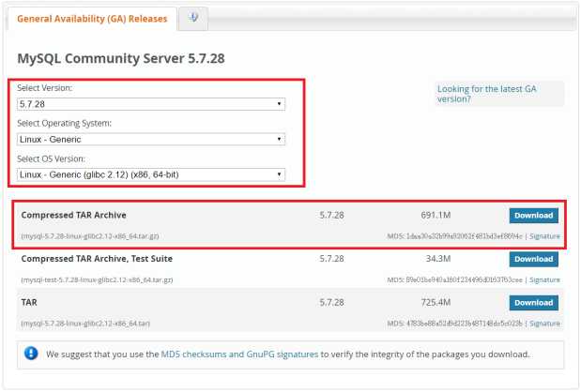
Task: Follow the 'Looking for the latest GA version?' link
Action: [x=486, y=94]
